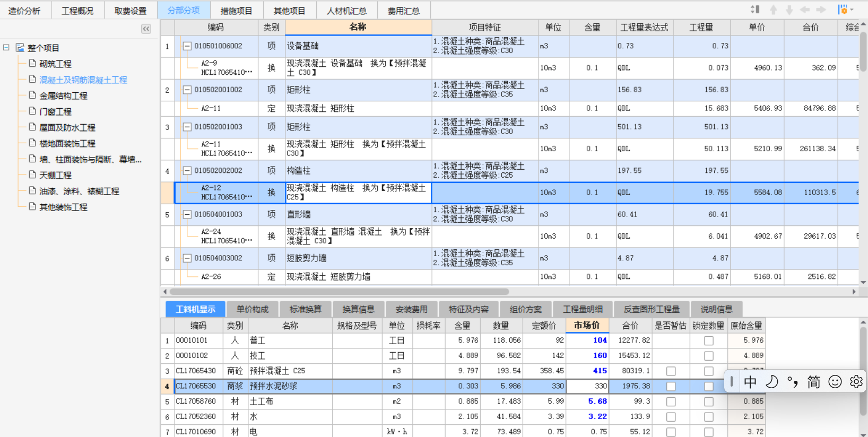This screenshot has width=868, height=437.
Task: Tick 是否暂估 checkbox for 水 row
Action: 671,417
